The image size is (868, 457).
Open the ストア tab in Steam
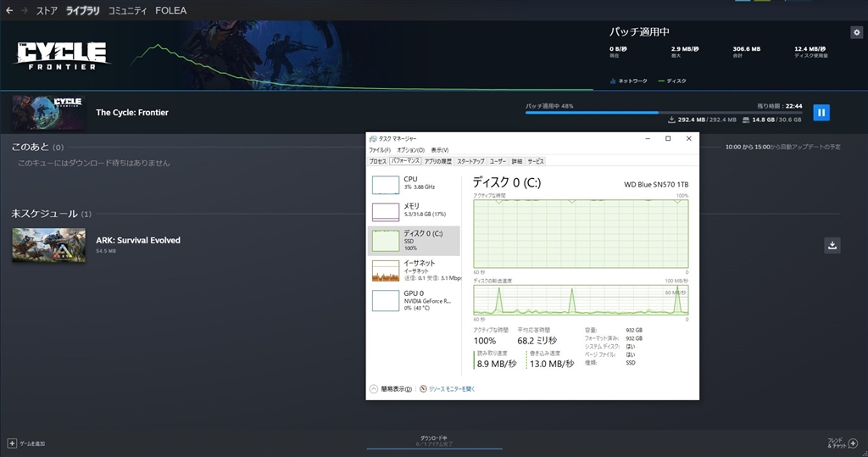point(47,10)
